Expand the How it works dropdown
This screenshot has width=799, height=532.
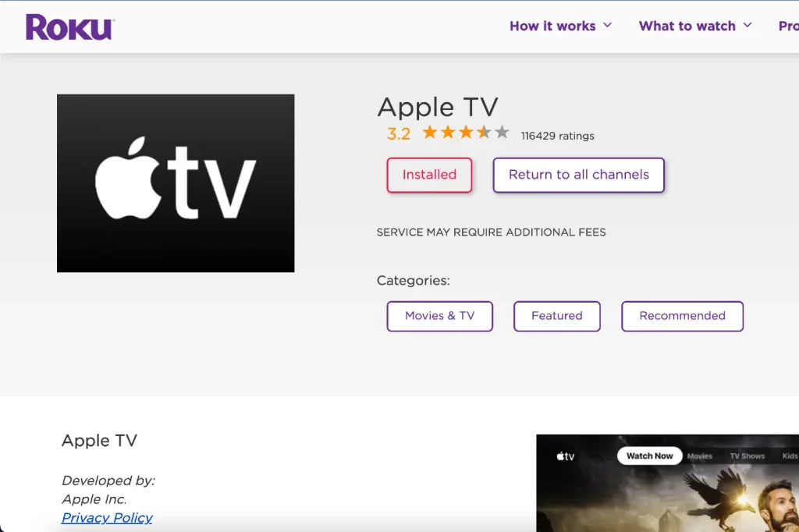coord(560,26)
